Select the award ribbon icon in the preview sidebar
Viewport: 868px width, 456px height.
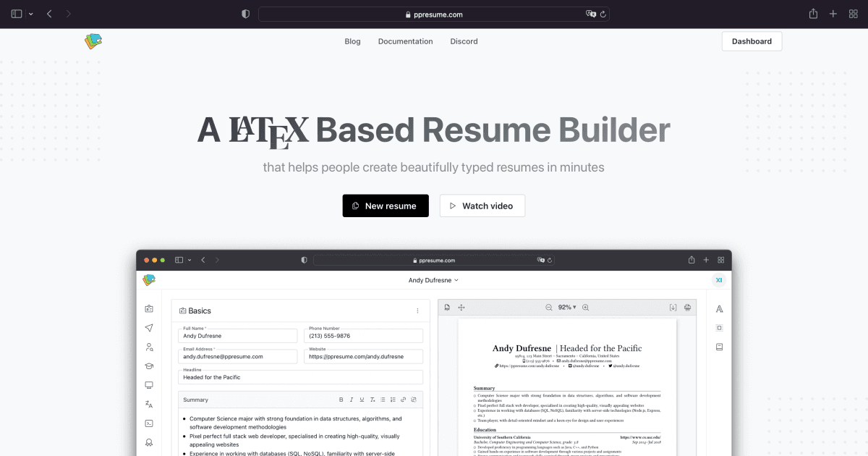149,442
